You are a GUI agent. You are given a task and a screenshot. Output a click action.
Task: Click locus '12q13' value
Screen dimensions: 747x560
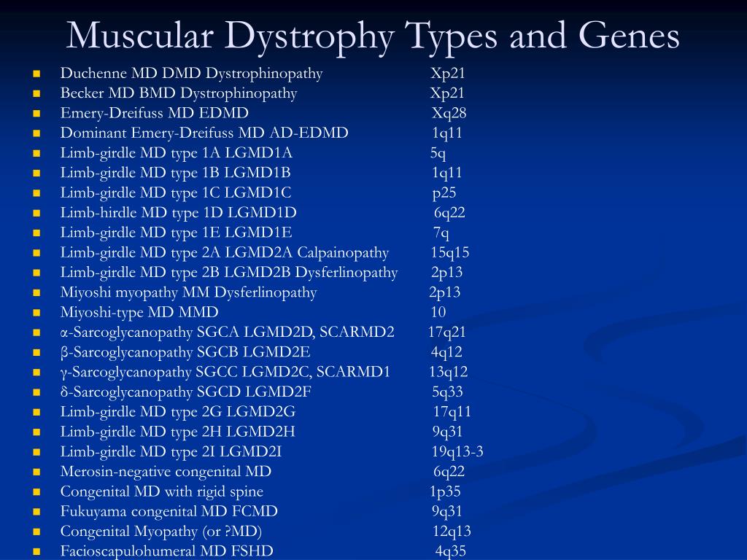(x=452, y=532)
